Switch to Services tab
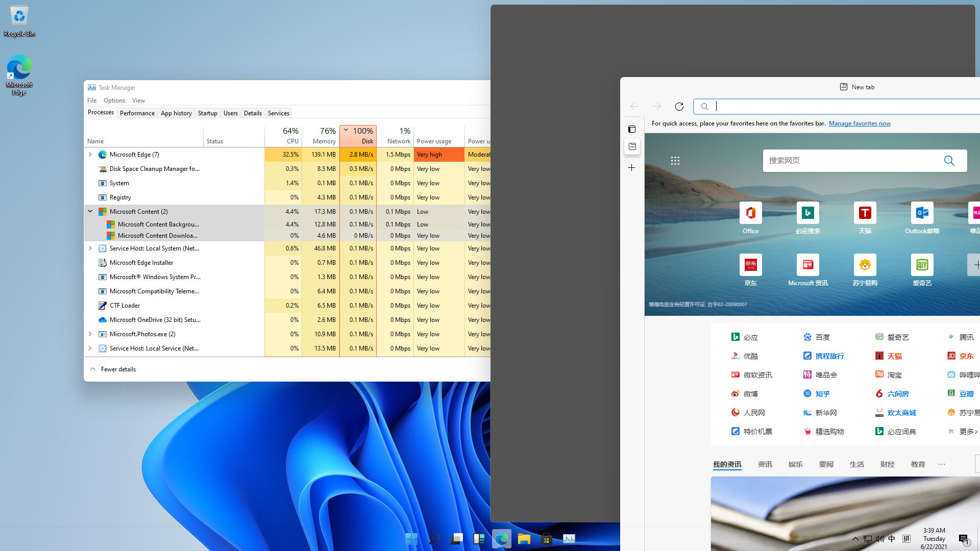This screenshot has width=980, height=551. tap(279, 113)
